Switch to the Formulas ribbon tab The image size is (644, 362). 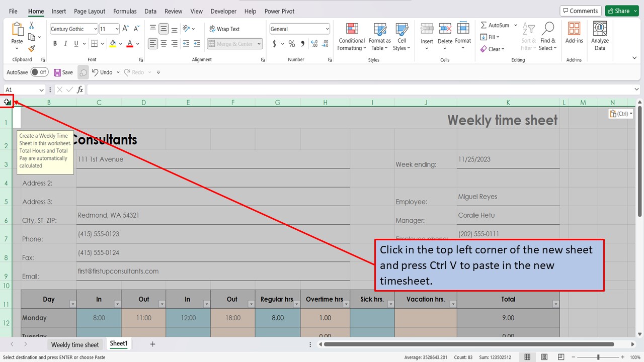pyautogui.click(x=125, y=11)
